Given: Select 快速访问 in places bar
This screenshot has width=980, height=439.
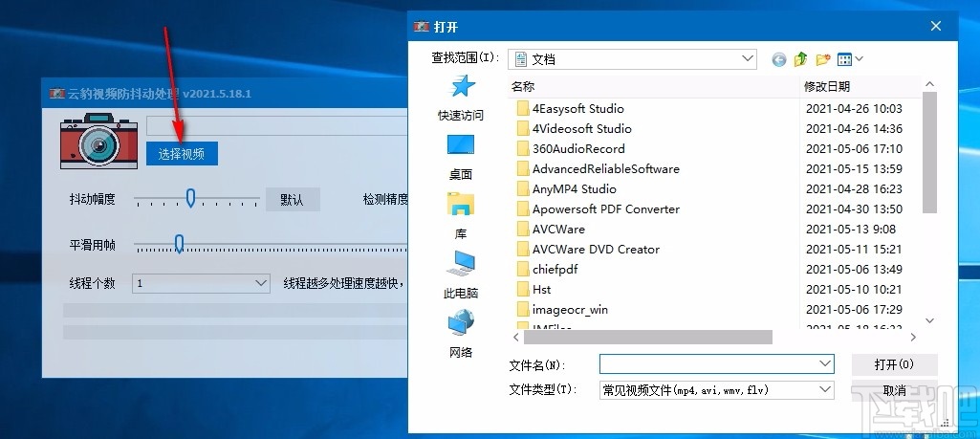Looking at the screenshot, I should pyautogui.click(x=461, y=98).
